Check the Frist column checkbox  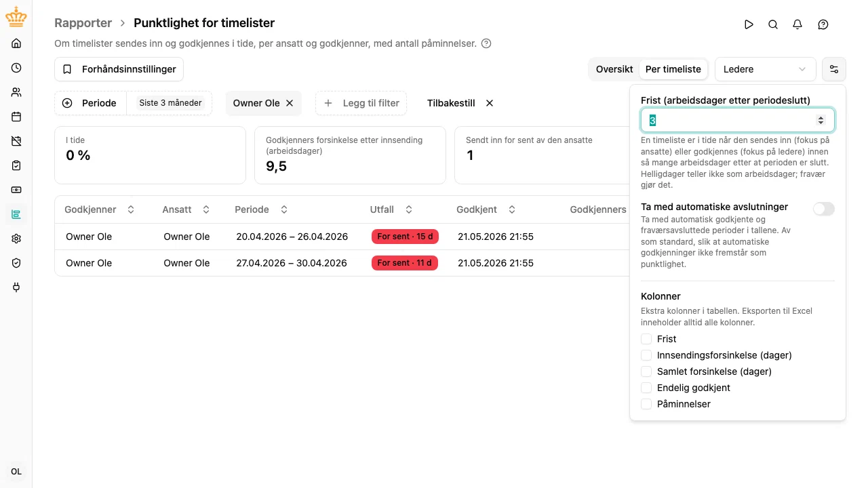tap(646, 339)
